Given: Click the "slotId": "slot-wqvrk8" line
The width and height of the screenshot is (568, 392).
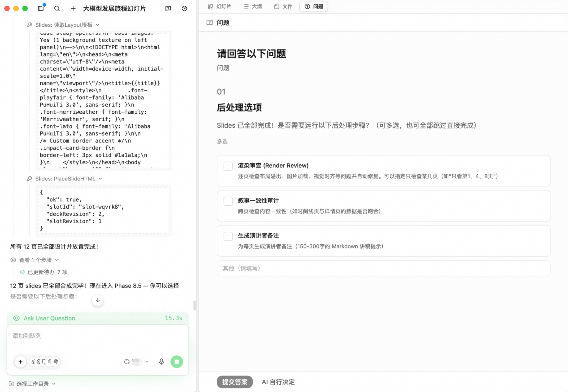Looking at the screenshot, I should click(x=85, y=207).
